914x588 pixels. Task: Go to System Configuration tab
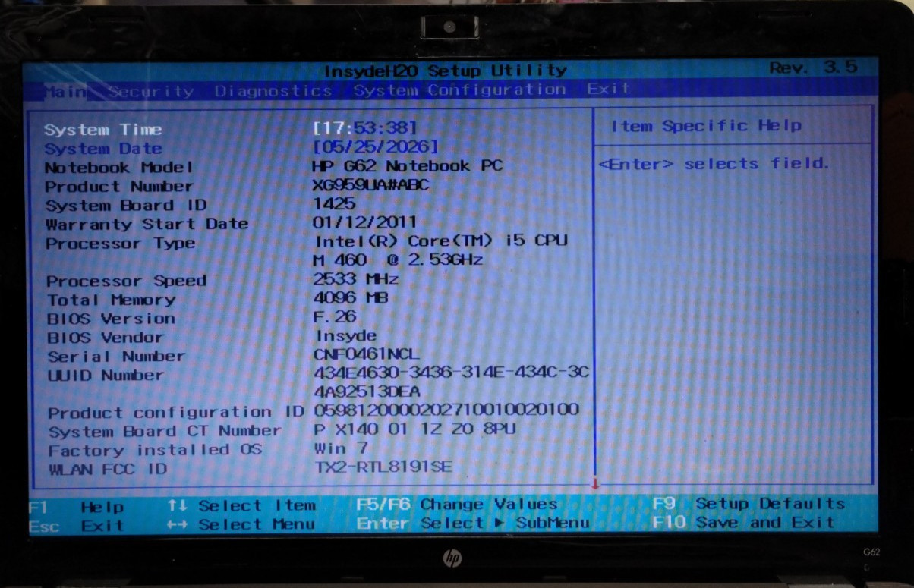pos(459,90)
